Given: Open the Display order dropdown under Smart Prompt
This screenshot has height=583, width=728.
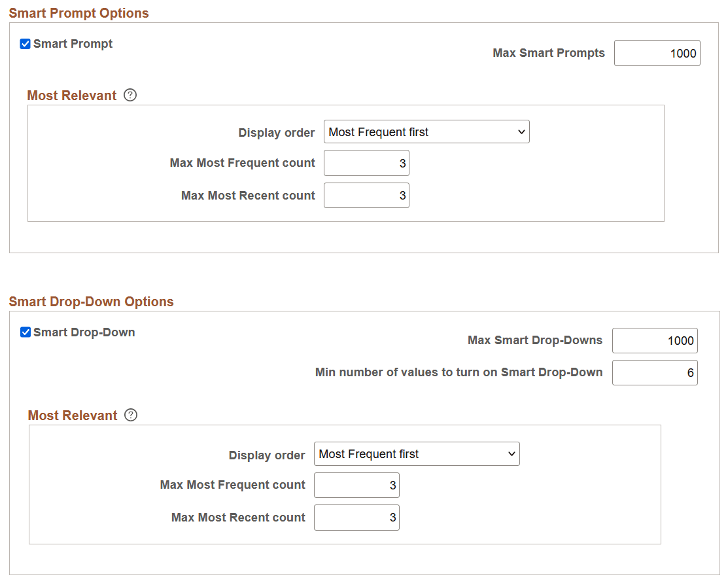Looking at the screenshot, I should coord(426,132).
